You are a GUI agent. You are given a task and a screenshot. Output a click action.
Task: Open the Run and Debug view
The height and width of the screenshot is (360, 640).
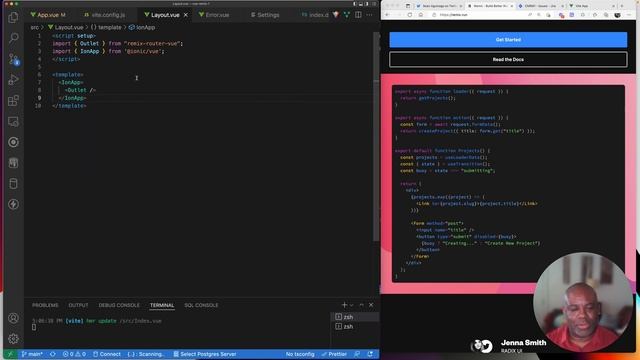click(x=13, y=80)
